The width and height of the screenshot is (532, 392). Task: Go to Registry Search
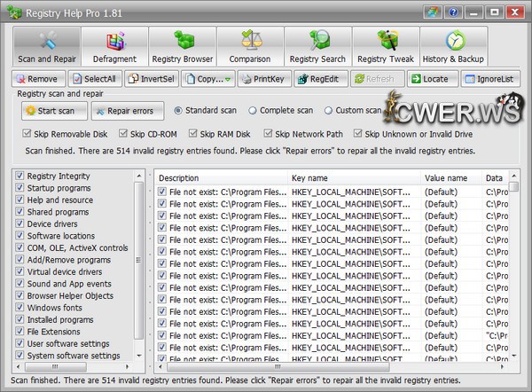point(317,47)
